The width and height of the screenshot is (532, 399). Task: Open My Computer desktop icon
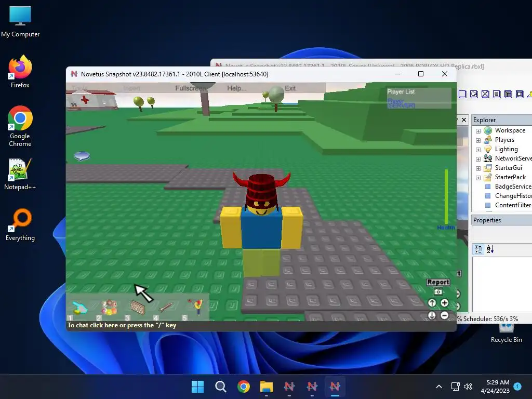click(x=20, y=22)
